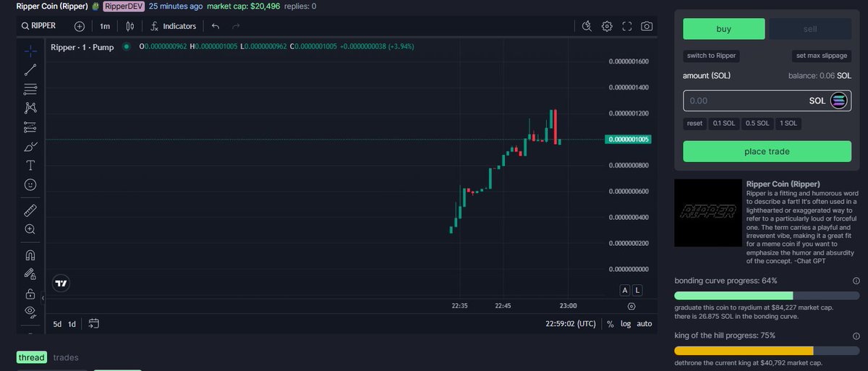The height and width of the screenshot is (371, 868).
Task: Open the thread tab
Action: (32, 357)
